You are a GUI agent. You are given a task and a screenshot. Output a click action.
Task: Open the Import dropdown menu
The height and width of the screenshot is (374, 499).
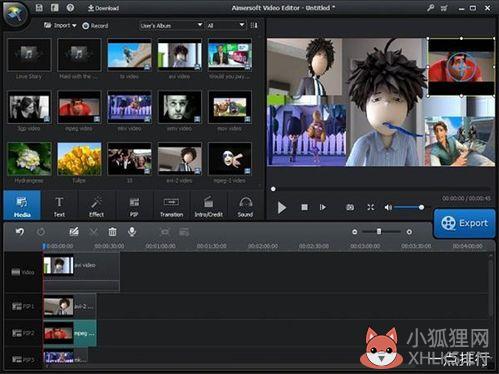[60, 25]
